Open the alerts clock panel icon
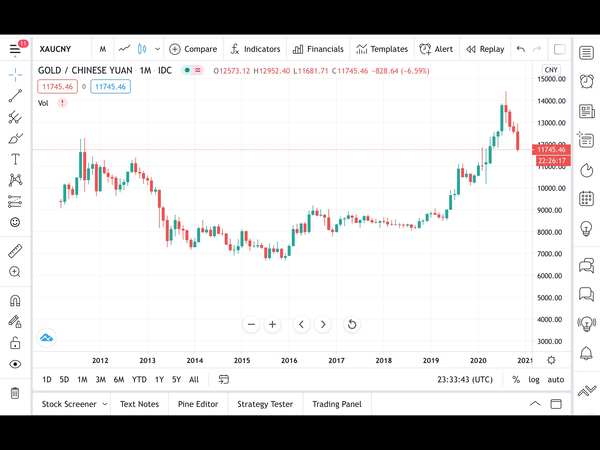 pos(586,81)
